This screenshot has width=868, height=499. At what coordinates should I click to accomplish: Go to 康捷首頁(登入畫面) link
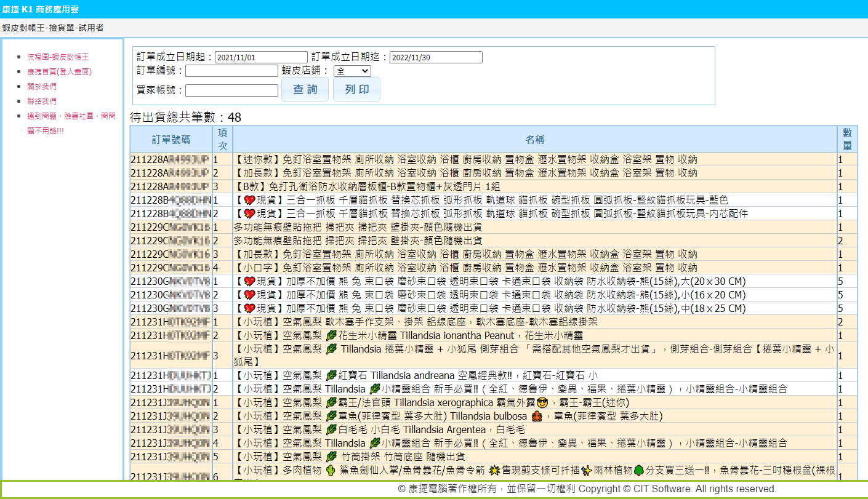click(59, 71)
